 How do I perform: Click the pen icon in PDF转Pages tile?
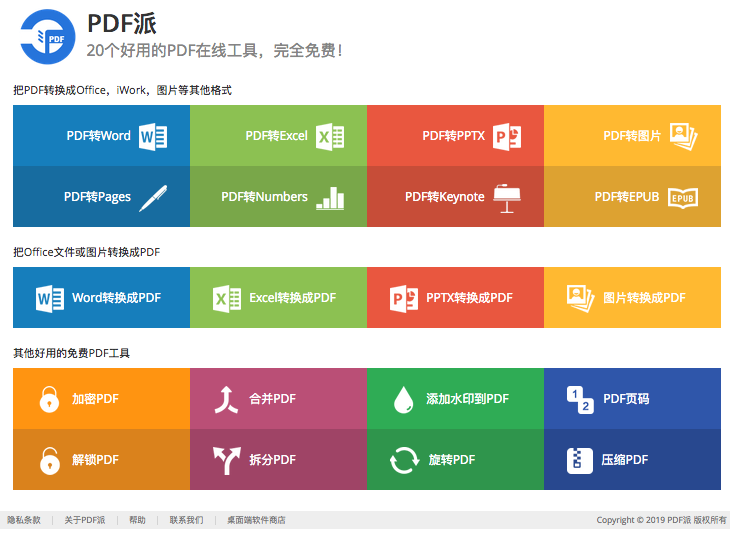(153, 198)
